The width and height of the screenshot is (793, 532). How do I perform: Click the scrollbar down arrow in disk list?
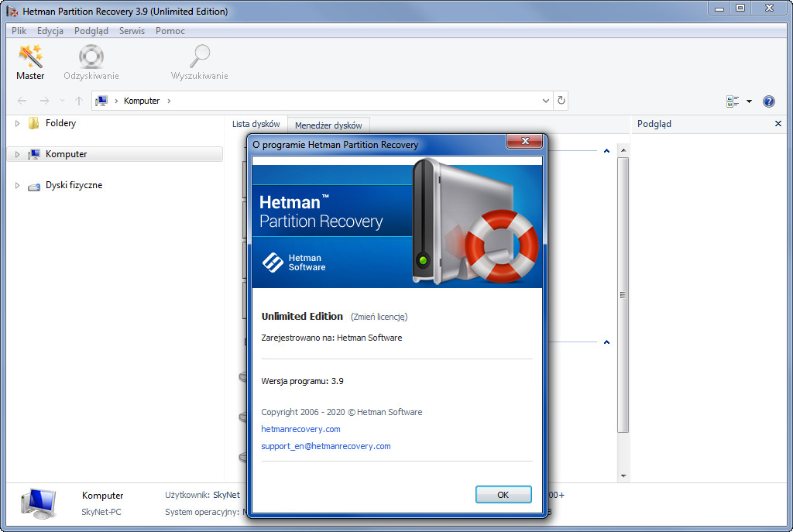(x=623, y=476)
